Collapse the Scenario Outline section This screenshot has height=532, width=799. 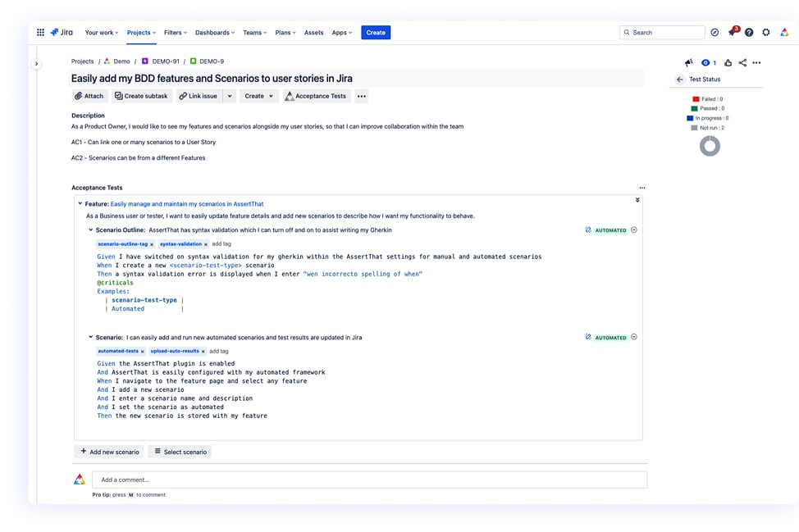93,230
